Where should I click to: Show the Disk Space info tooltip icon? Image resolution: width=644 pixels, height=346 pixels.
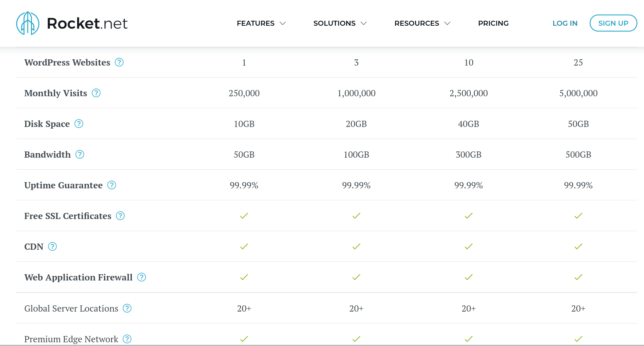point(79,124)
